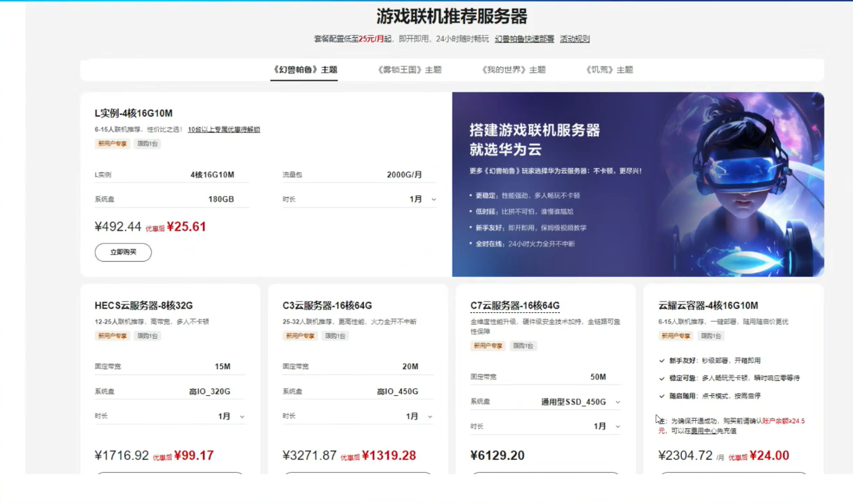
Task: Click the 云耀云容器-4核16G10M title
Action: tap(708, 305)
